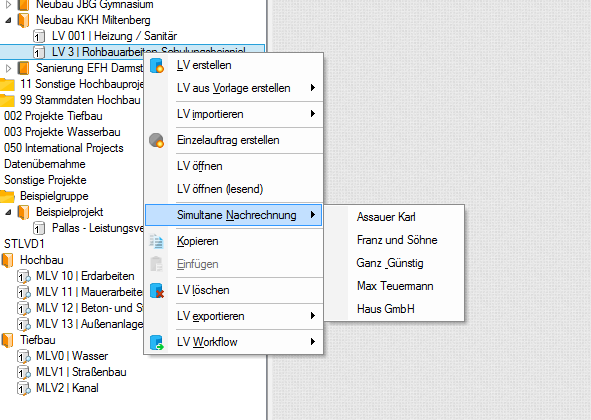Click the Beispielgruppe folder icon
591x420 pixels.
[x=7, y=196]
